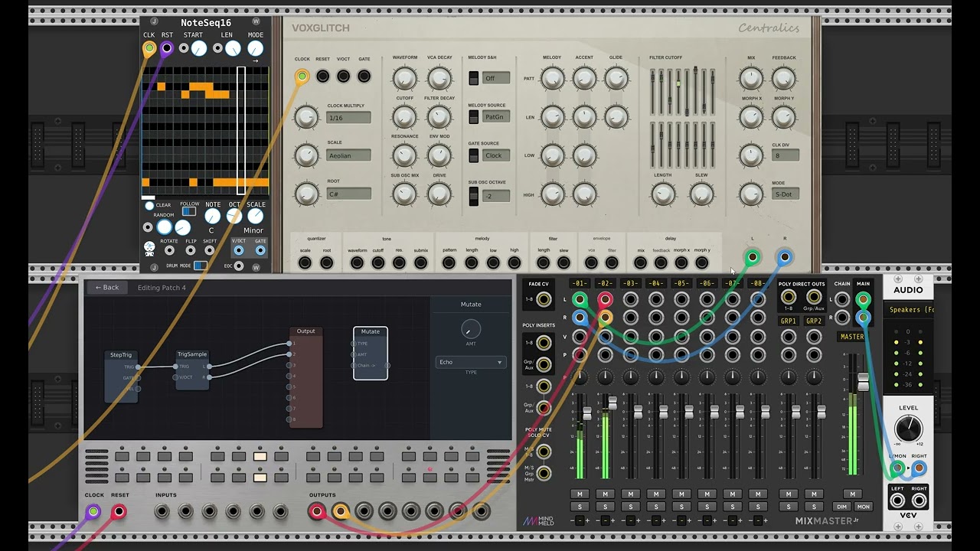Click the quantizer scale CV jack
The height and width of the screenshot is (551, 980).
[x=305, y=263]
